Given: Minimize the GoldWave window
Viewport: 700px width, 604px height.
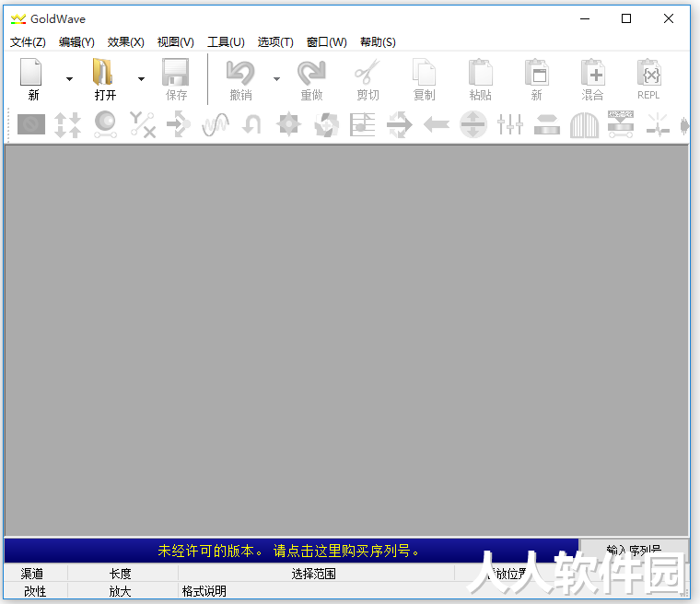Looking at the screenshot, I should point(585,18).
